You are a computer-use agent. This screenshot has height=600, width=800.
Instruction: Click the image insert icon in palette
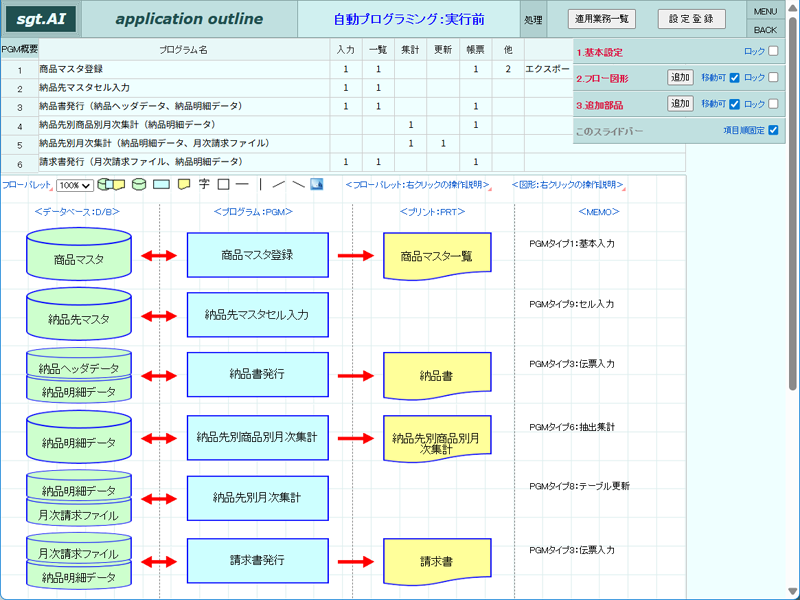317,184
